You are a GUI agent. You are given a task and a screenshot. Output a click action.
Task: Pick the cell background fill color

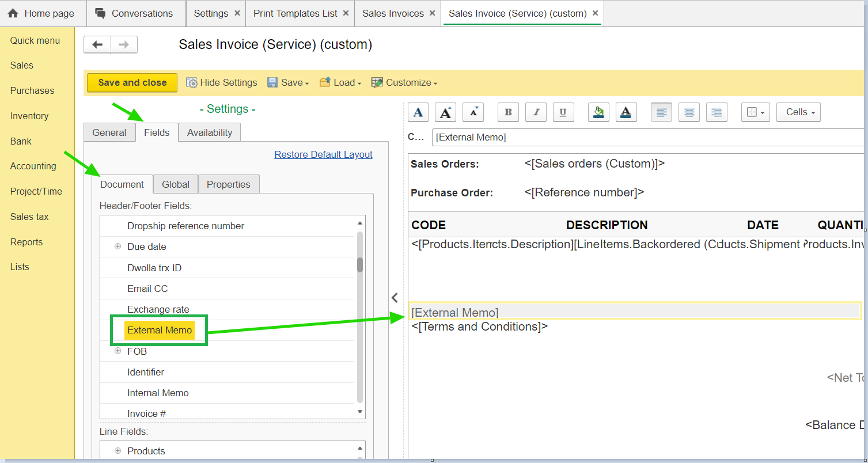(598, 112)
